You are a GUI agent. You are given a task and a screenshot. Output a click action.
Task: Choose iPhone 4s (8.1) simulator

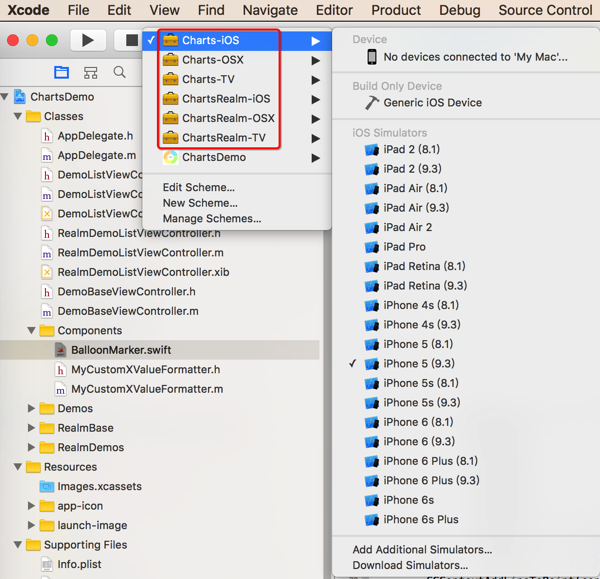pos(466,305)
